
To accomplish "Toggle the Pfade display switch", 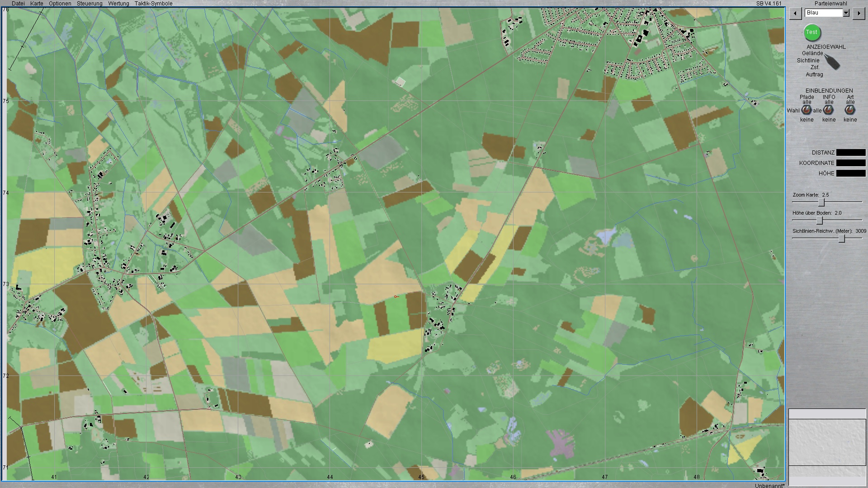I will pyautogui.click(x=807, y=110).
